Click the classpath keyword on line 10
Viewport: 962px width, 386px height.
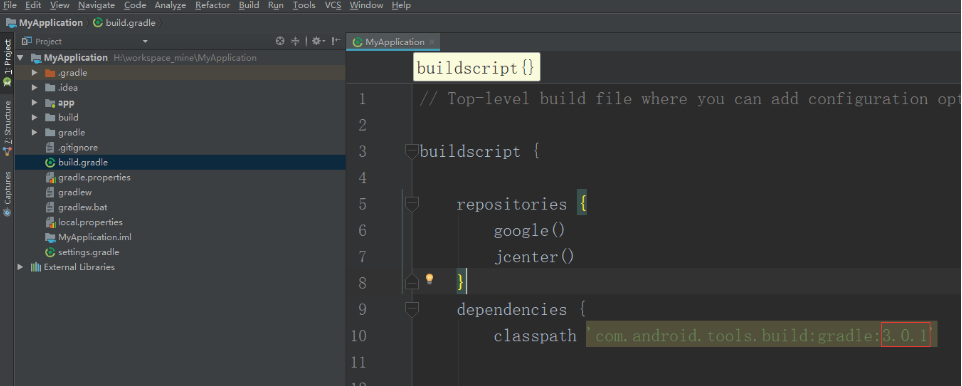click(x=535, y=336)
